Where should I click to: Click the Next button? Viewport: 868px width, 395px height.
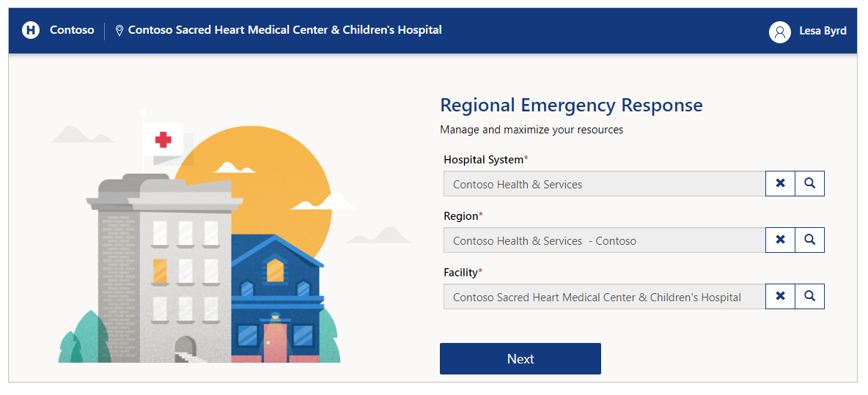(521, 358)
